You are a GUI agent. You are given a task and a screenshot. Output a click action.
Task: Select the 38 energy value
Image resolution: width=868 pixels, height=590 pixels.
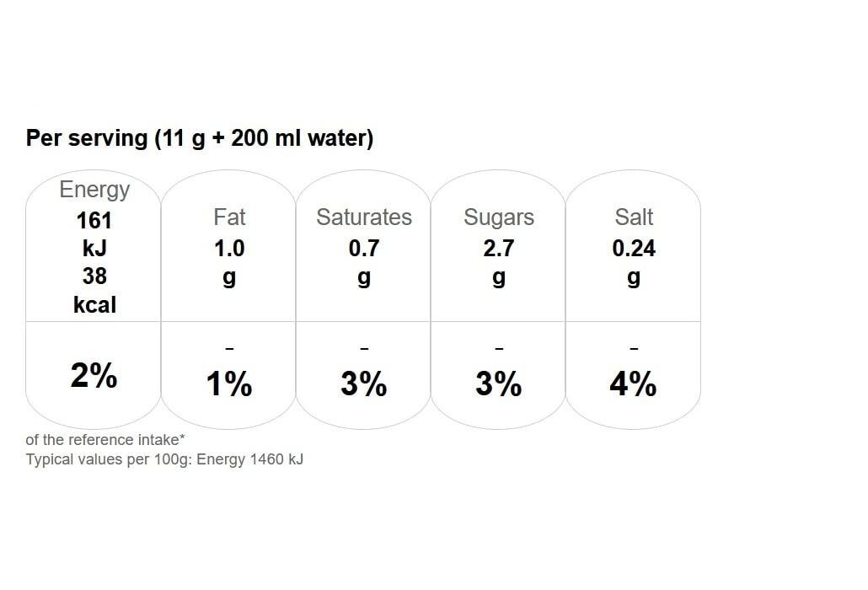[94, 276]
